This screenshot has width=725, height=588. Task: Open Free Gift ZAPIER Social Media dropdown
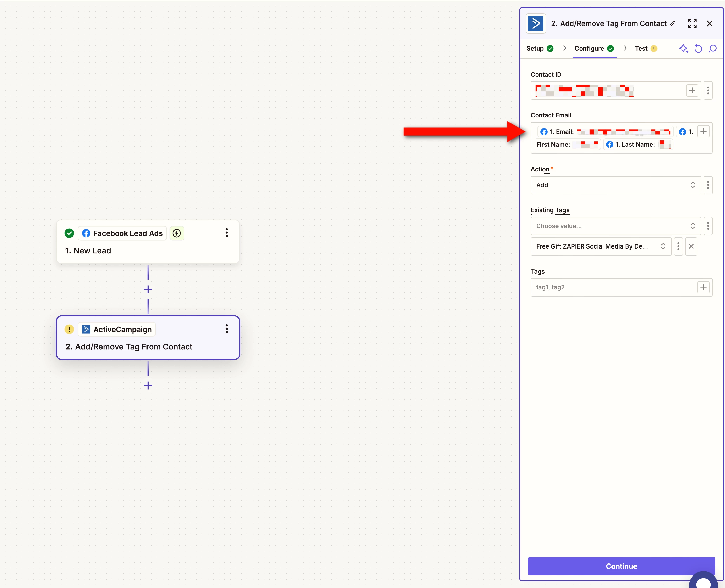click(x=601, y=246)
